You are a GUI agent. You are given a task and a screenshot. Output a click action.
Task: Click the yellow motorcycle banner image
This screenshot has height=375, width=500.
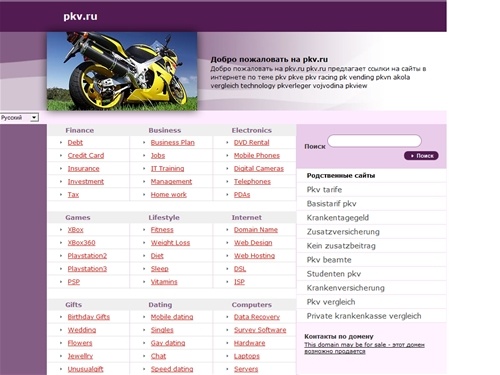pos(122,71)
